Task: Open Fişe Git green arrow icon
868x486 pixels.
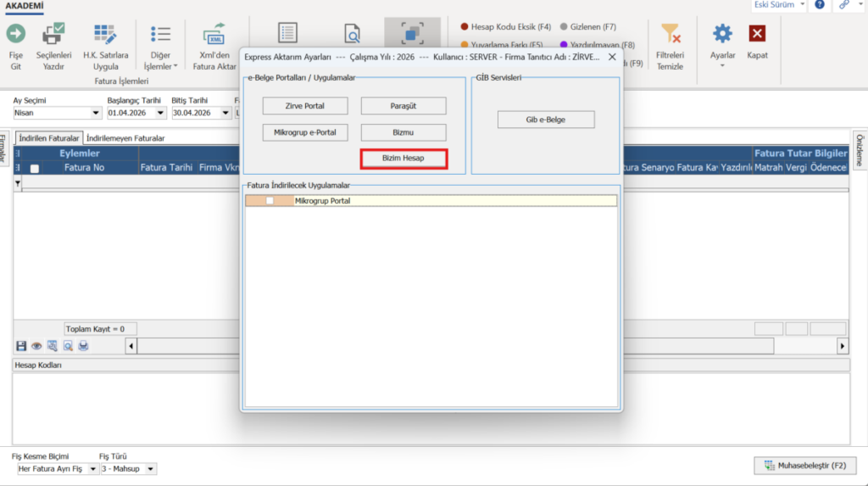Action: [x=15, y=34]
